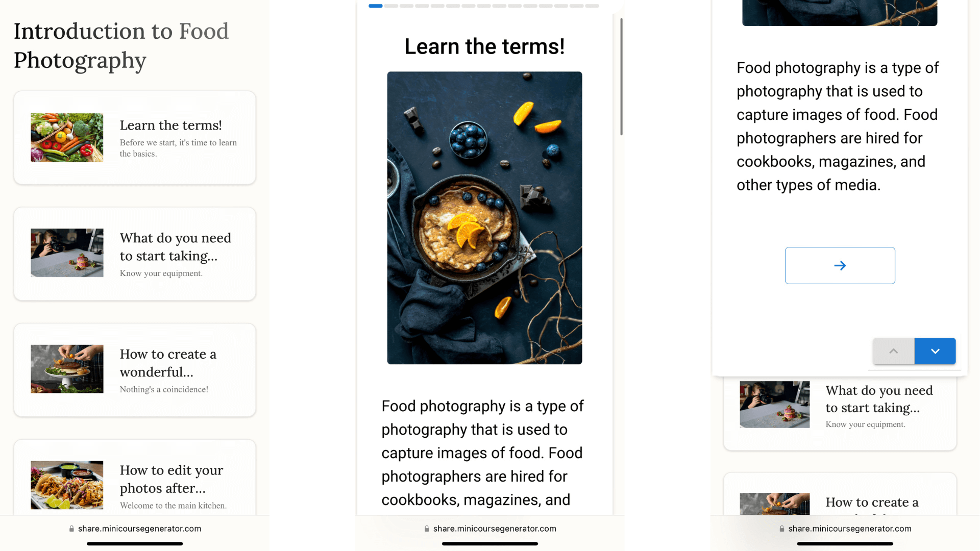
Task: Click the left panel share.minicoursegenerator.com address
Action: [139, 529]
